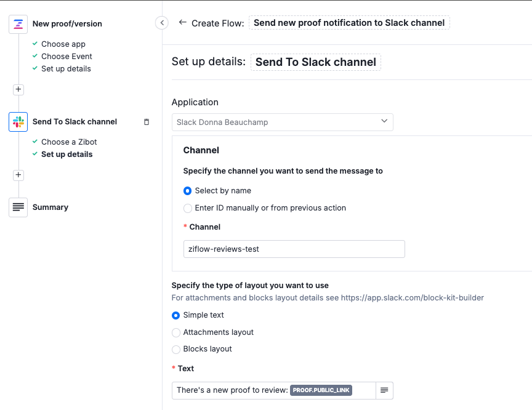Select the Slack icon for Send To Slack channel

point(18,121)
